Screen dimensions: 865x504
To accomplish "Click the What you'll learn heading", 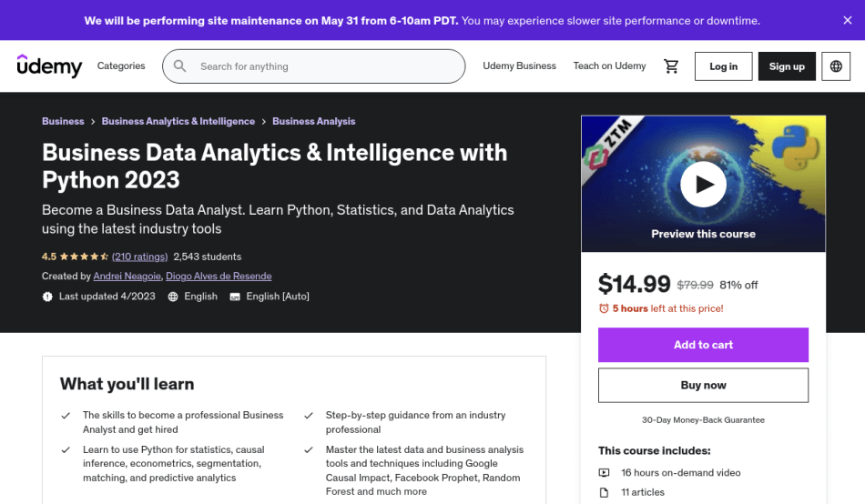I will tap(127, 384).
